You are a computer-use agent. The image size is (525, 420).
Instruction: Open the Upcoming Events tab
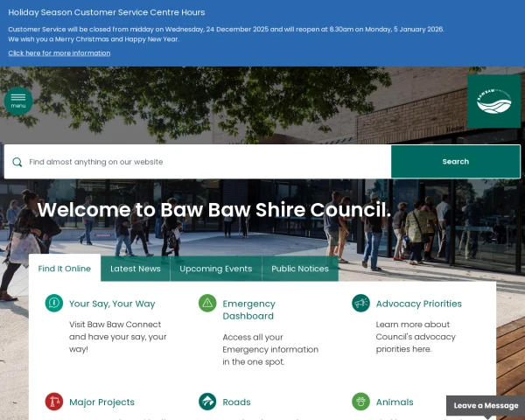pyautogui.click(x=216, y=269)
